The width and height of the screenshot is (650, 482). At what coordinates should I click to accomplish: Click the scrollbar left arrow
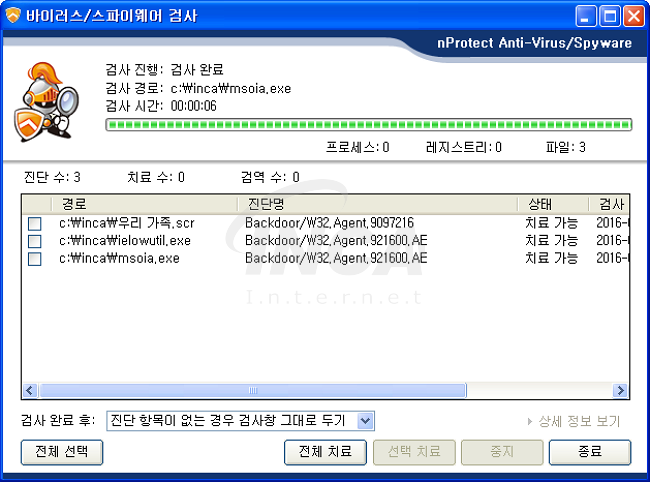click(30, 390)
